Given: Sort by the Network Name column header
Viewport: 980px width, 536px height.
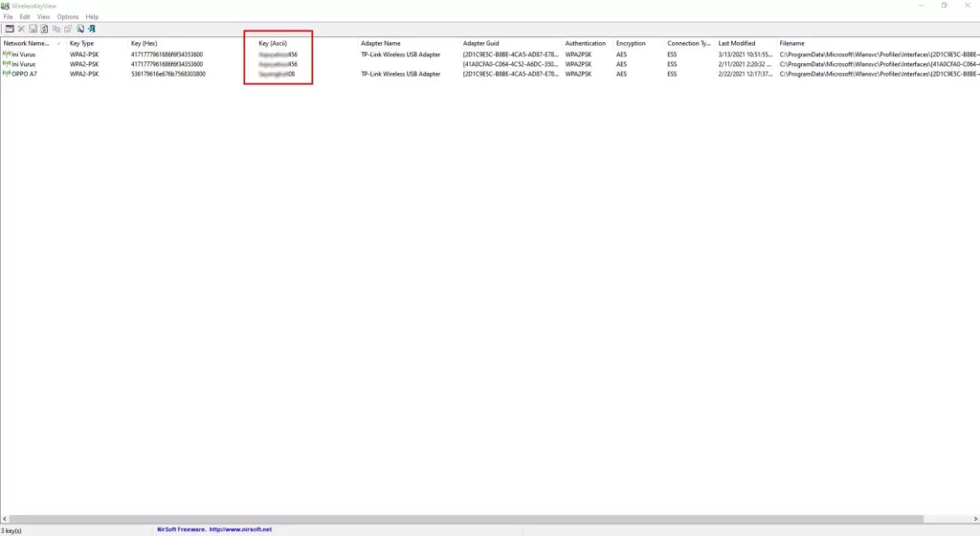Looking at the screenshot, I should point(33,43).
